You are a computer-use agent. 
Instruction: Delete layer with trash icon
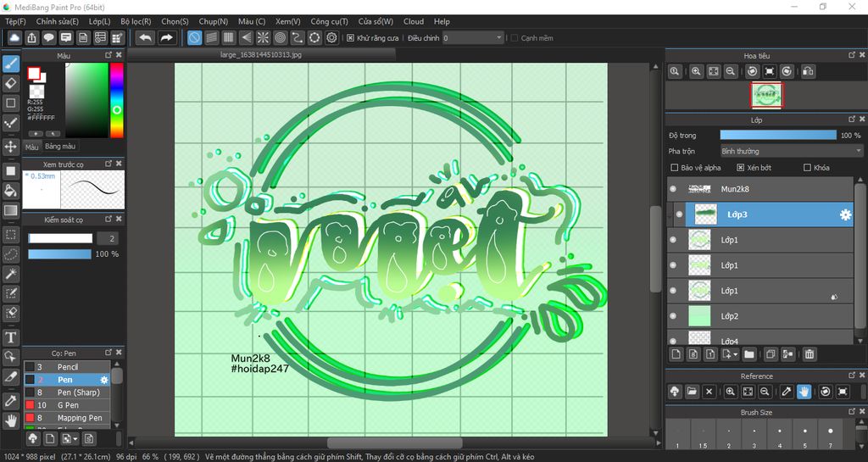[810, 354]
